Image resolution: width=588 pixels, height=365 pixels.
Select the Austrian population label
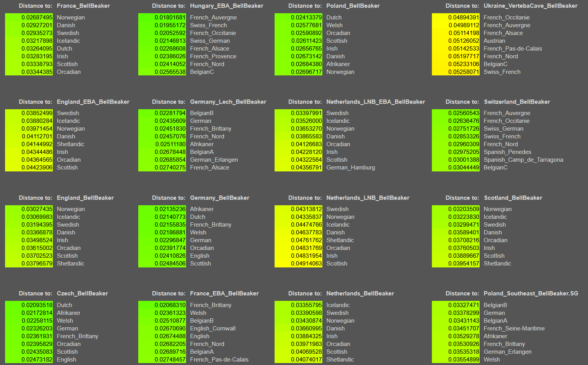click(494, 41)
